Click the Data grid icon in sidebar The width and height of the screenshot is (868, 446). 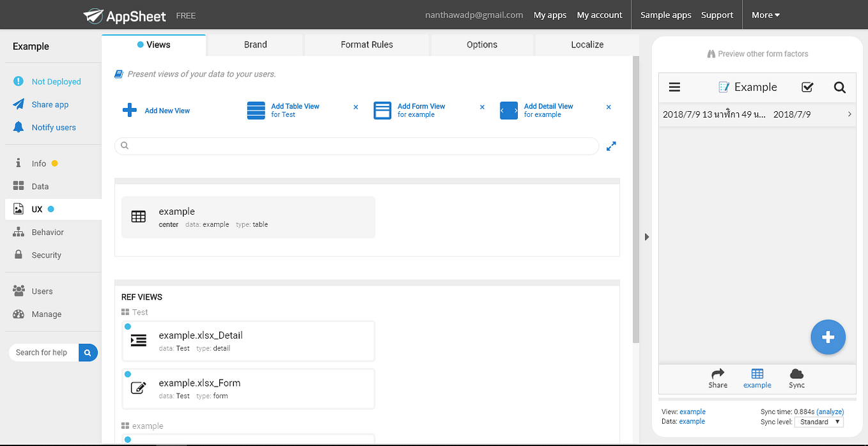[19, 186]
